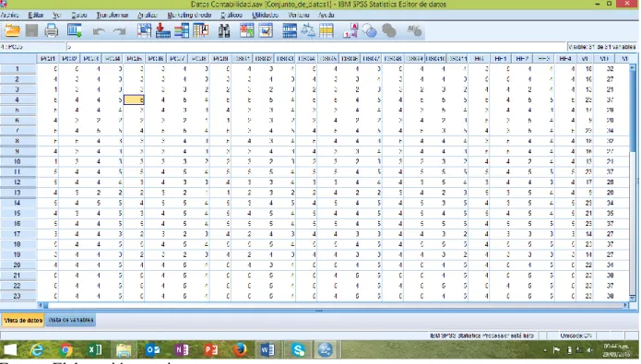Screen dimensions: 641x364
Task: Select the VD column header
Action: tap(604, 58)
